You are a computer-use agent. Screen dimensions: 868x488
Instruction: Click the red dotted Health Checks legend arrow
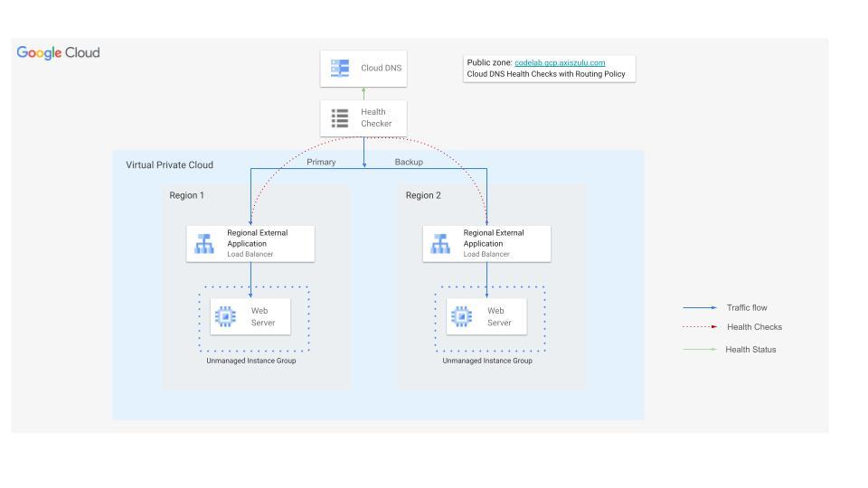700,327
